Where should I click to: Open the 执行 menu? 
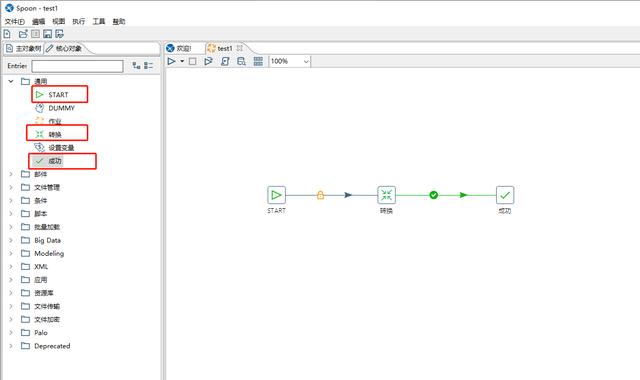click(x=78, y=21)
